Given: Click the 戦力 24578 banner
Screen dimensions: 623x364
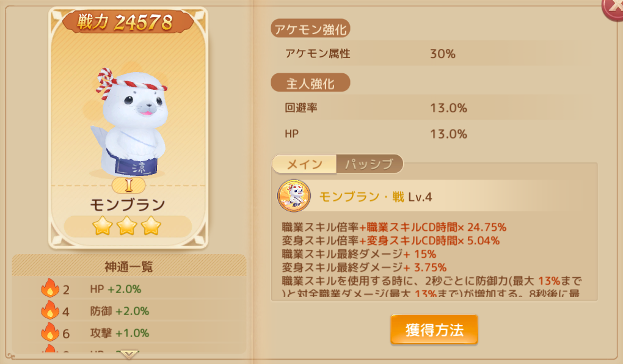Looking at the screenshot, I should pyautogui.click(x=128, y=22).
